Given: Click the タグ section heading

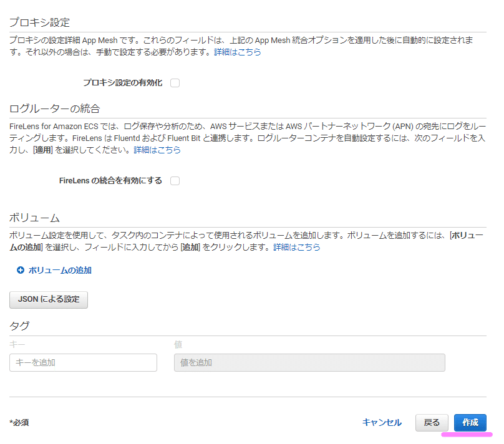Looking at the screenshot, I should (19, 326).
